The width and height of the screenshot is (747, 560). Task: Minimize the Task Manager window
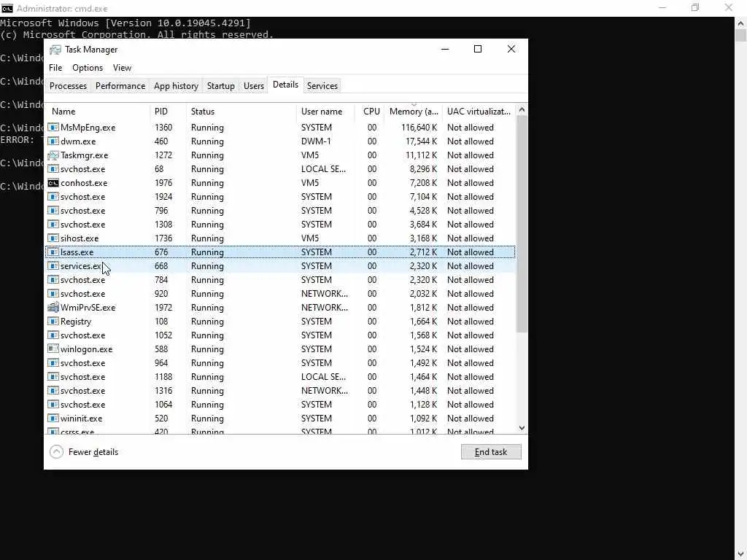tap(445, 49)
